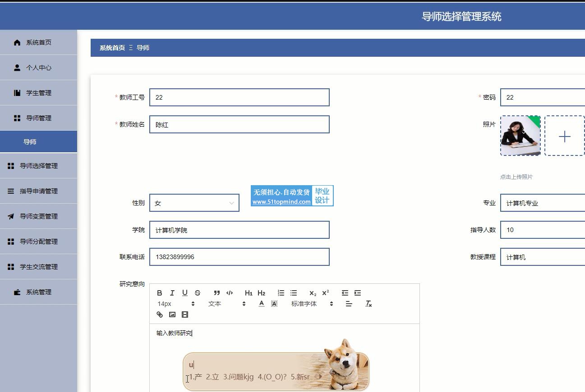This screenshot has height=392, width=585.
Task: Create an ordered numbered list
Action: [281, 293]
